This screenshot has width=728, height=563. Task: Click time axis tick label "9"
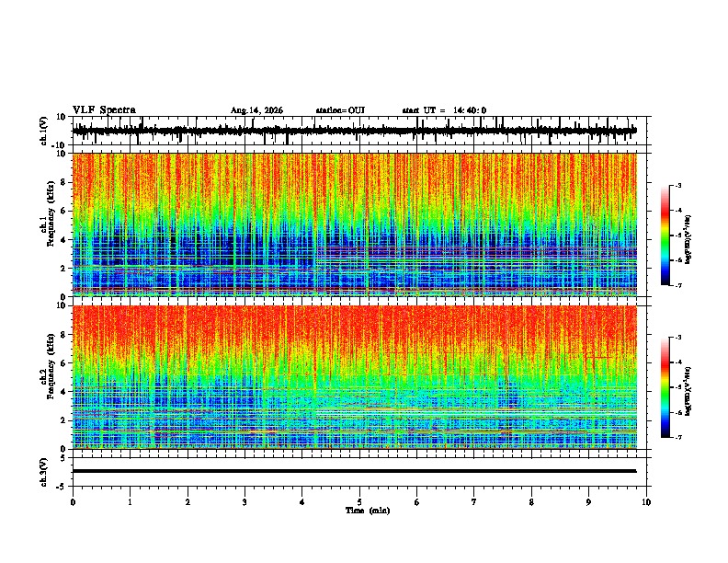pos(588,502)
